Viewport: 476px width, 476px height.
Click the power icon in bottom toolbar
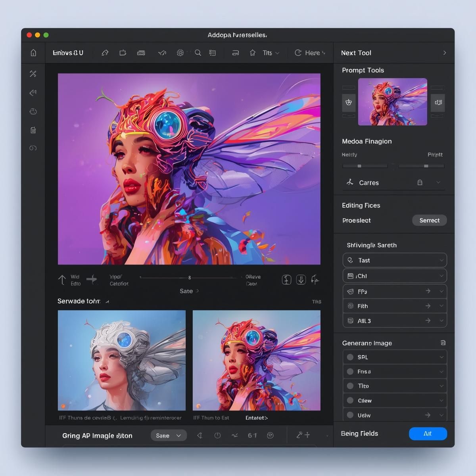217,435
